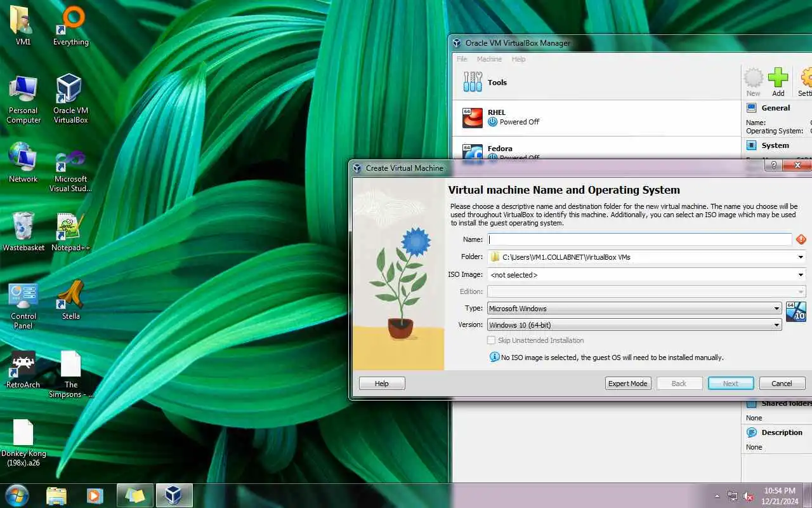Open File menu in VirtualBox Manager

tap(462, 59)
